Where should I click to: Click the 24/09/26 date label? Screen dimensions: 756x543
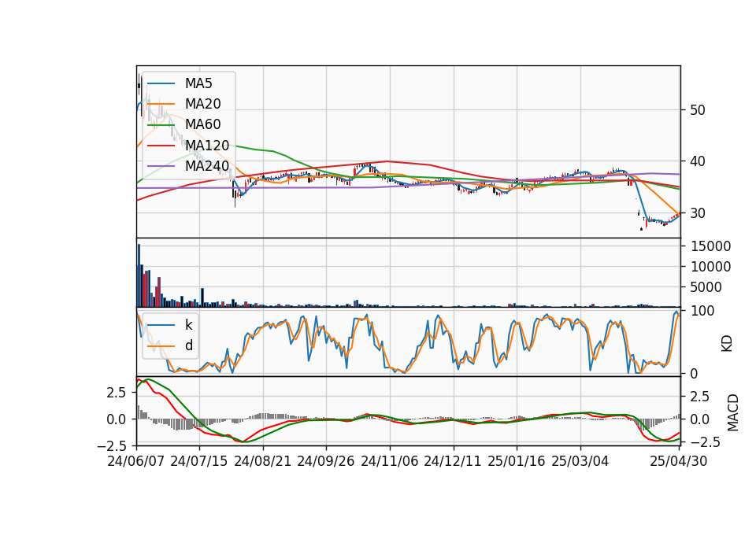pyautogui.click(x=326, y=461)
